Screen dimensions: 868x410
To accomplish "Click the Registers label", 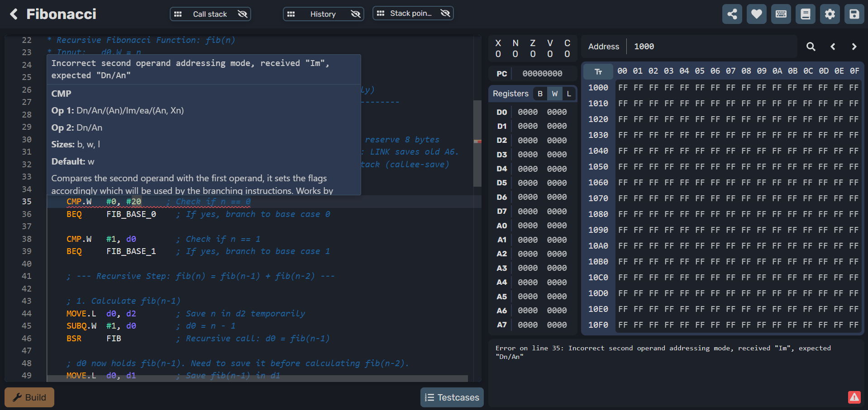I will click(510, 94).
